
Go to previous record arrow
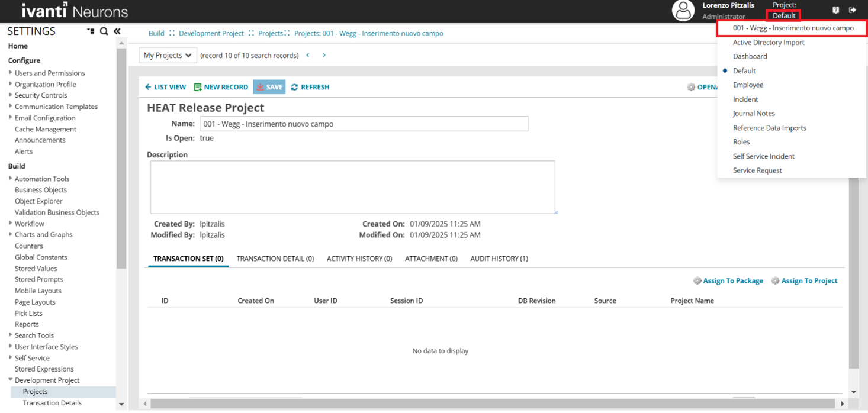308,55
